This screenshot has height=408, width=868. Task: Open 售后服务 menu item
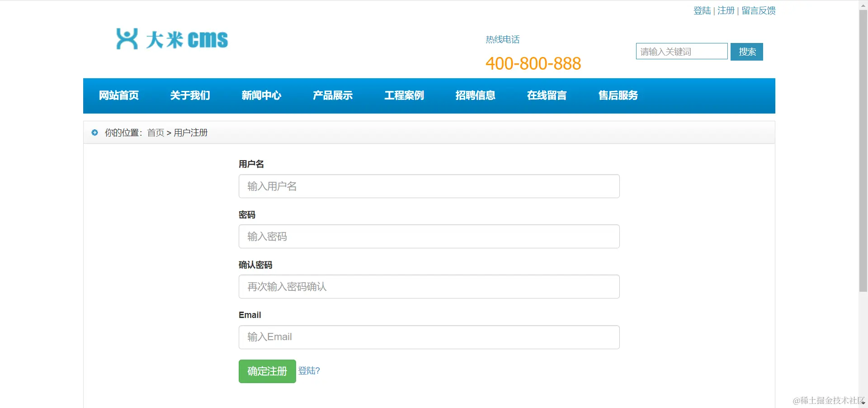point(618,95)
